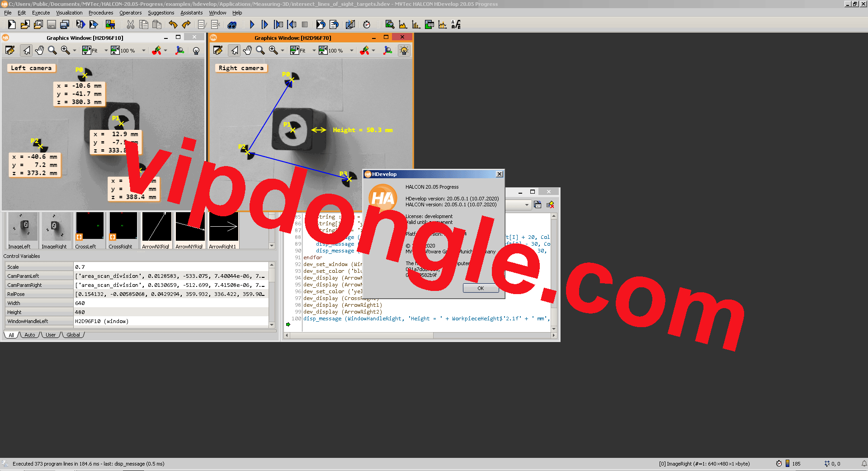The width and height of the screenshot is (868, 471).
Task: Enable the arrow navigation mode in Left camera
Action: click(x=27, y=51)
